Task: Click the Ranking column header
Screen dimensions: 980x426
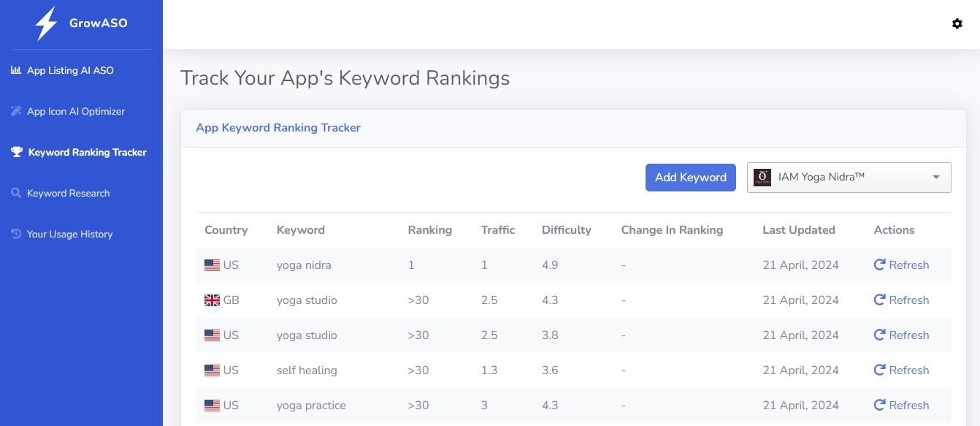Action: coord(429,230)
